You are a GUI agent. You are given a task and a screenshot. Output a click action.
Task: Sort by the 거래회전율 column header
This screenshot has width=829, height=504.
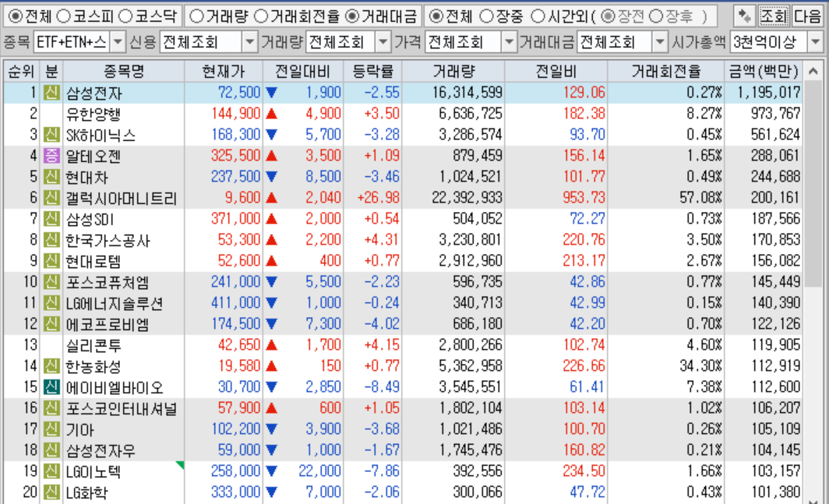pyautogui.click(x=666, y=72)
